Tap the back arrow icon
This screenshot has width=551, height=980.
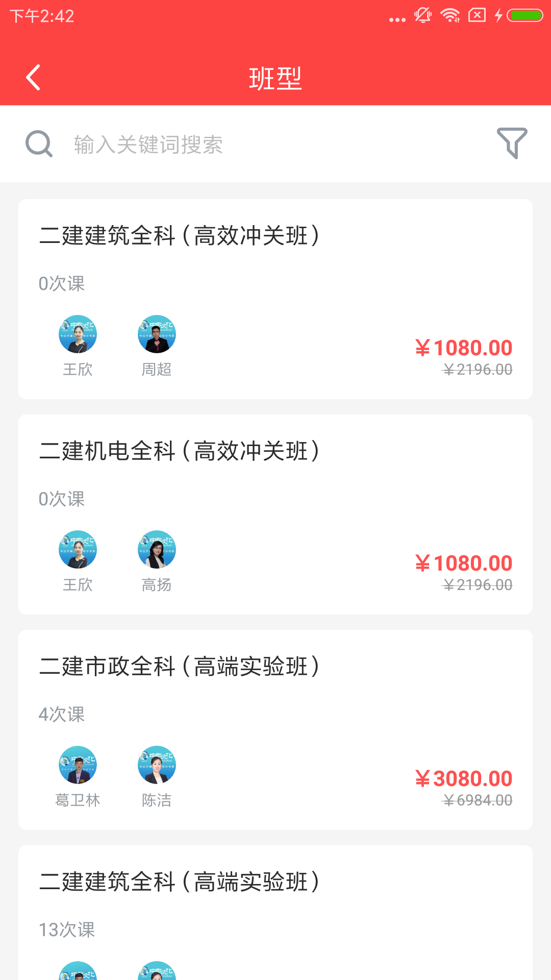click(33, 78)
